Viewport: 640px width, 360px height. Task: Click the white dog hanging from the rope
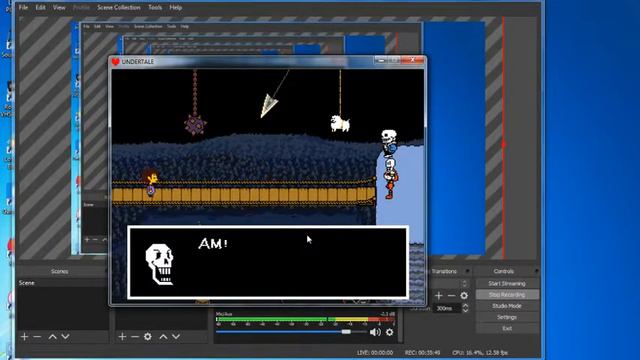(x=340, y=123)
